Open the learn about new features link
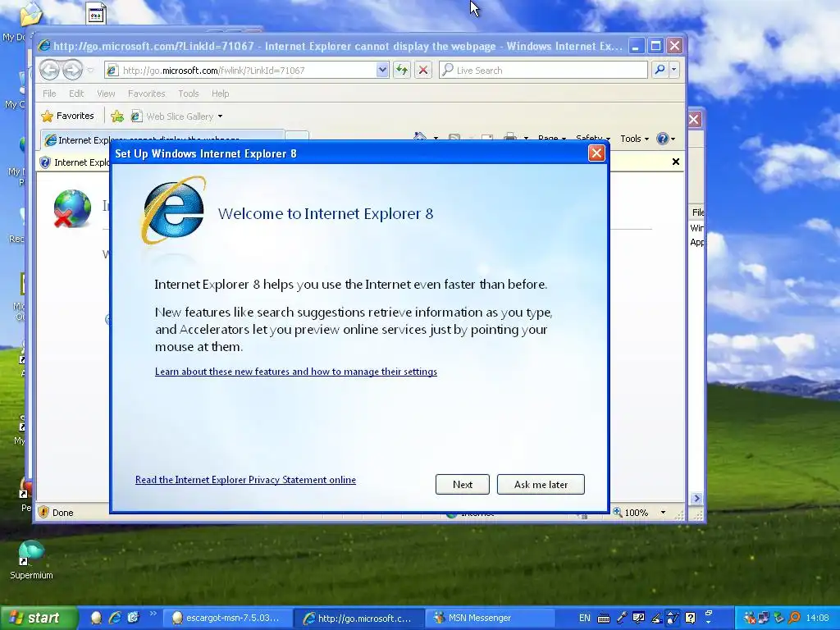The height and width of the screenshot is (630, 840). click(295, 372)
